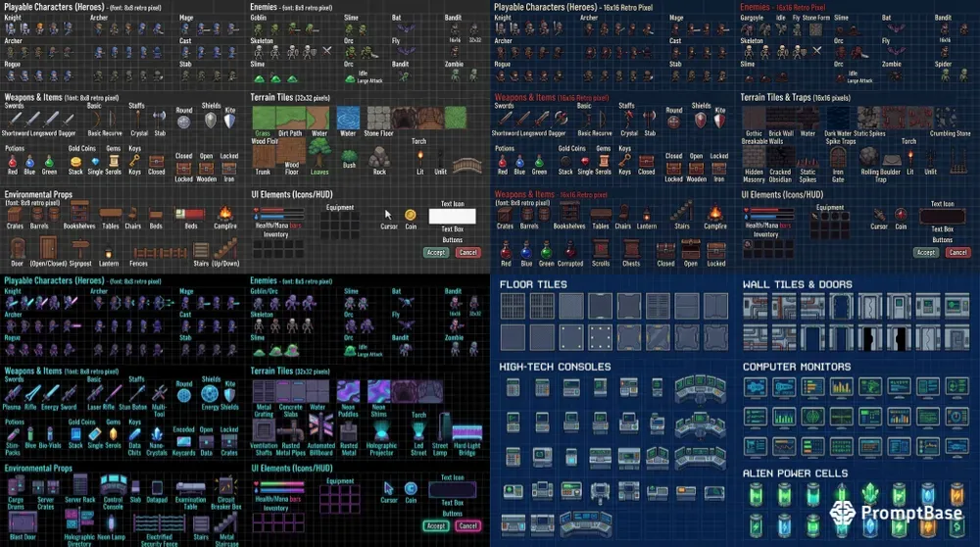
Task: Select the Stone Floor tile in gray sheet
Action: 378,118
